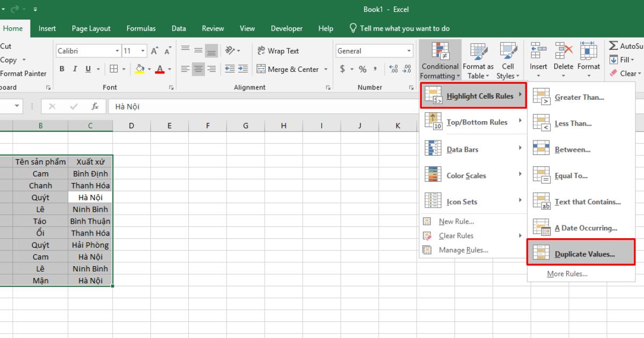The height and width of the screenshot is (338, 644).
Task: Select the Insert Cells icon
Action: pyautogui.click(x=538, y=59)
